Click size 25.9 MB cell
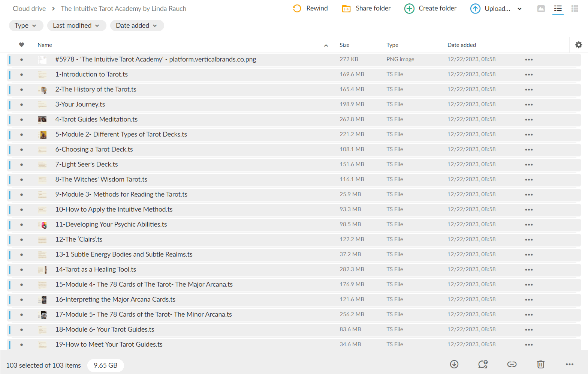The height and width of the screenshot is (374, 588). pyautogui.click(x=350, y=194)
